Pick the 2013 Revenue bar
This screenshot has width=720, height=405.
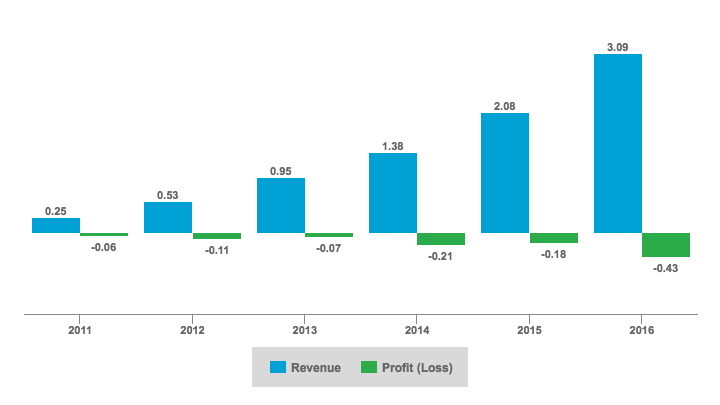280,206
